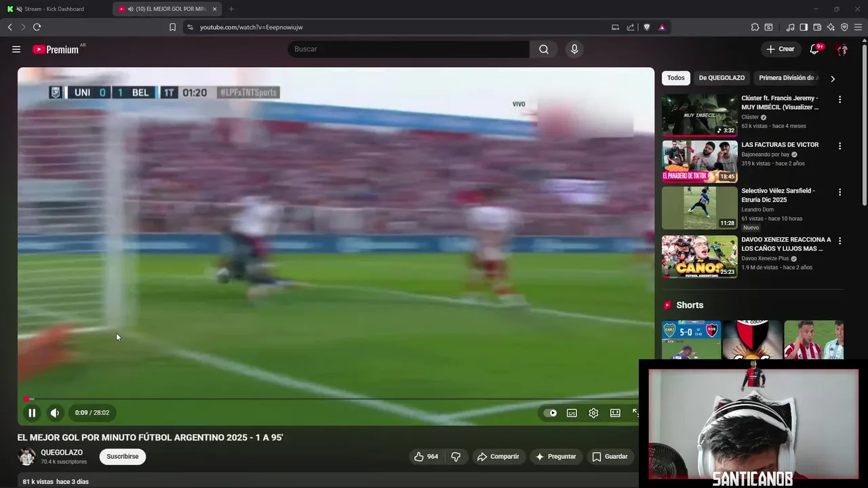
Task: Mute the video volume
Action: coord(55,413)
